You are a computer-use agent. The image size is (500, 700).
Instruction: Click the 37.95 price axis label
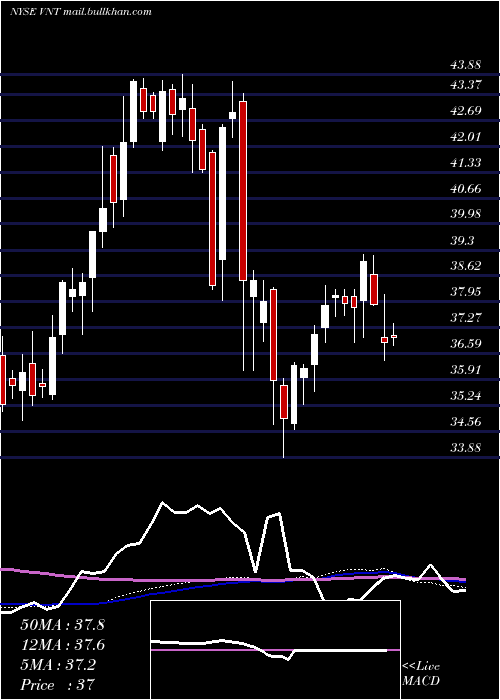(466, 292)
